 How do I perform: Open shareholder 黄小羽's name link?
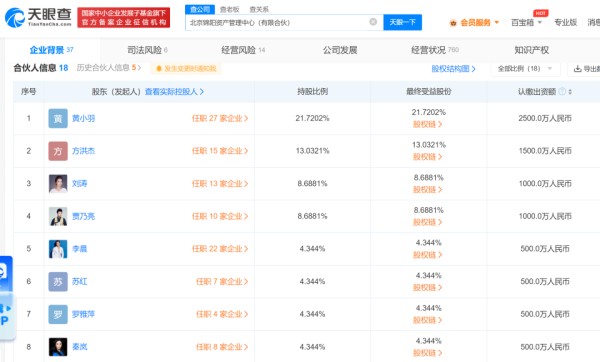pos(83,118)
